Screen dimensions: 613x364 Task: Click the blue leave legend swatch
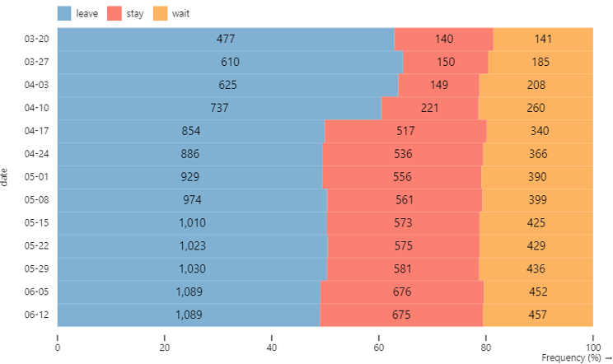63,13
